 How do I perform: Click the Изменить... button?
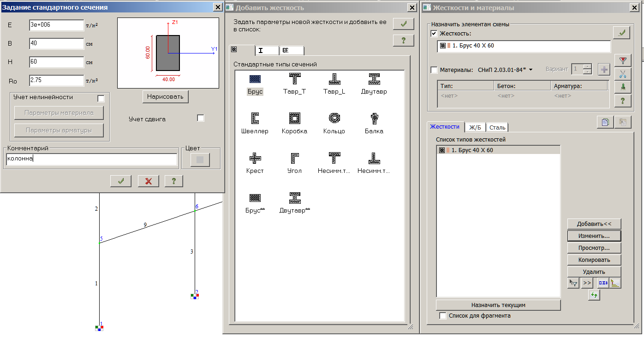[594, 236]
